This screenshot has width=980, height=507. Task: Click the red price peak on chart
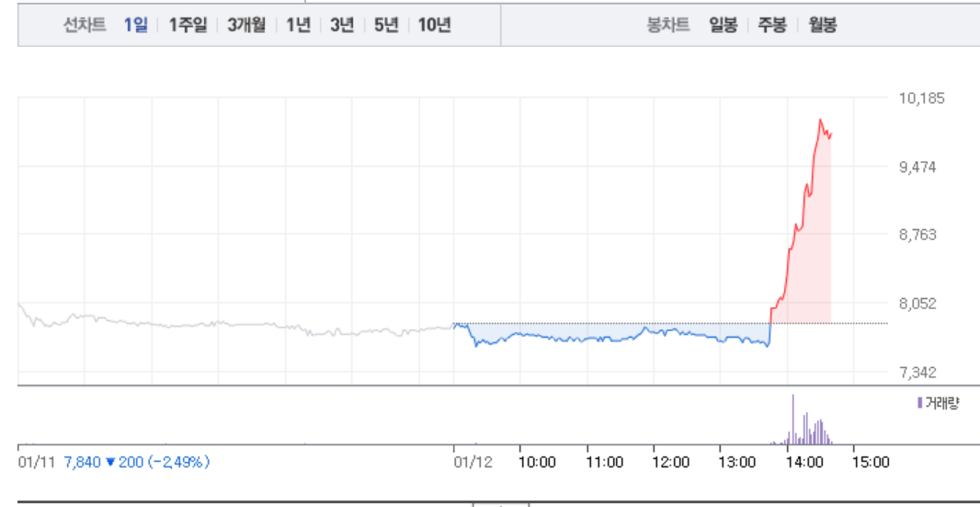coord(820,120)
